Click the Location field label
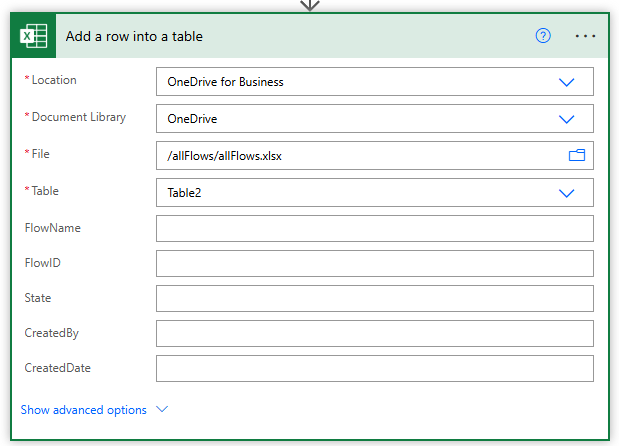The image size is (619, 446). pos(54,80)
